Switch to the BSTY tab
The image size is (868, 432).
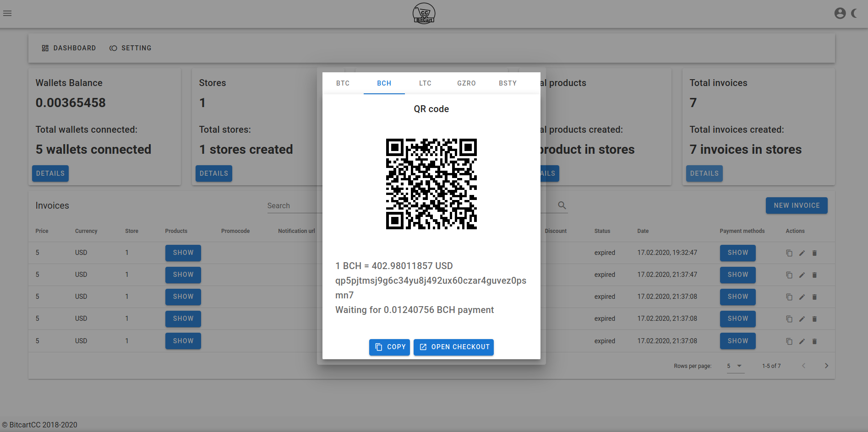click(x=508, y=83)
